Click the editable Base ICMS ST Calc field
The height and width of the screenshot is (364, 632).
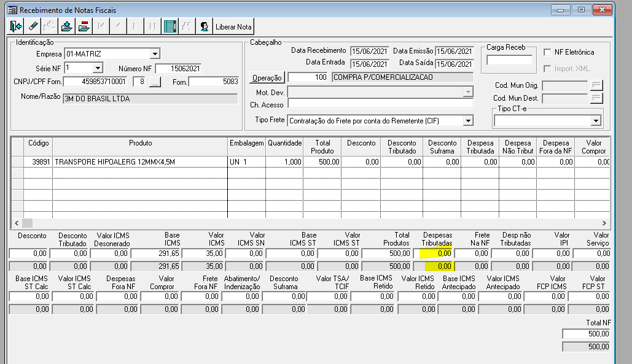[29, 296]
